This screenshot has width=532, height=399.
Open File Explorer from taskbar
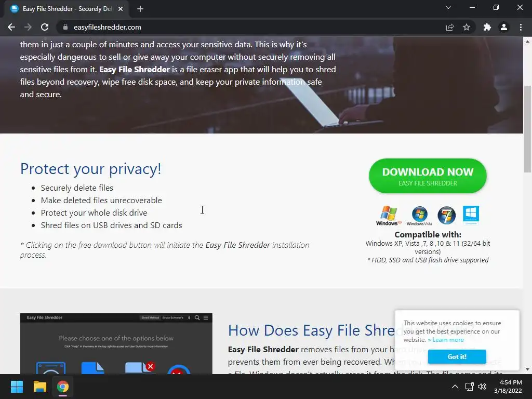(x=39, y=387)
